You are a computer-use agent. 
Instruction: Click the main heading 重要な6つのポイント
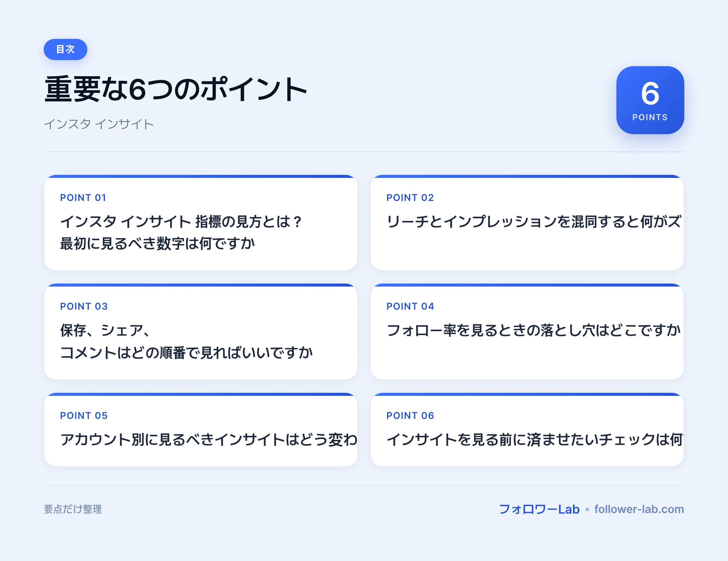tap(176, 89)
